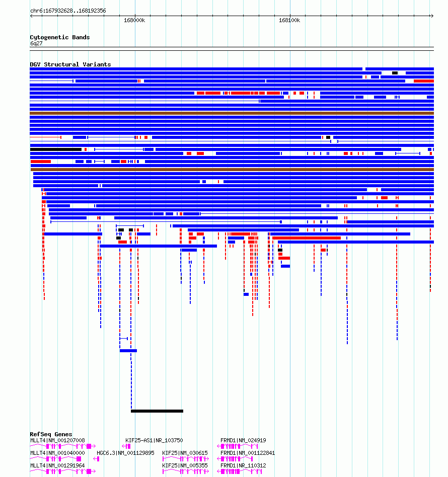Image resolution: width=448 pixels, height=477 pixels.
Task: Select the KIF25 NM_030615 gene model glyph
Action: tap(186, 459)
